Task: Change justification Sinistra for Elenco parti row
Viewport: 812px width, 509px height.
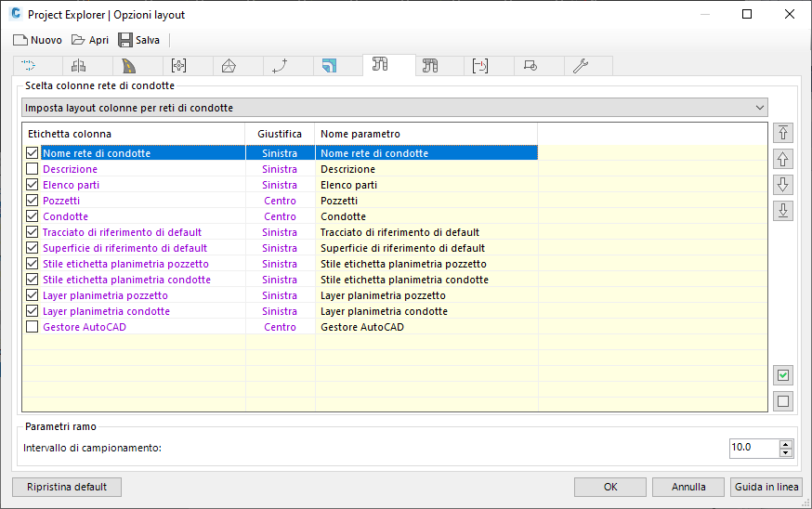Action: point(280,185)
